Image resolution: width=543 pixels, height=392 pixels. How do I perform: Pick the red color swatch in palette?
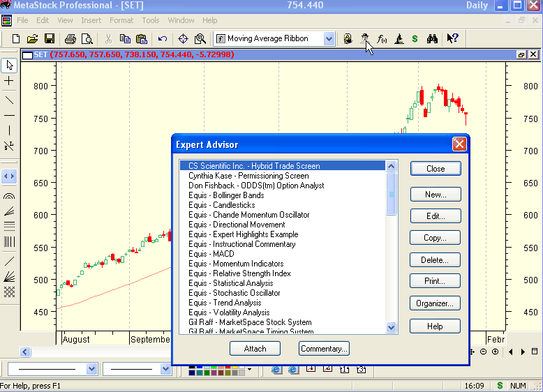coord(228,368)
